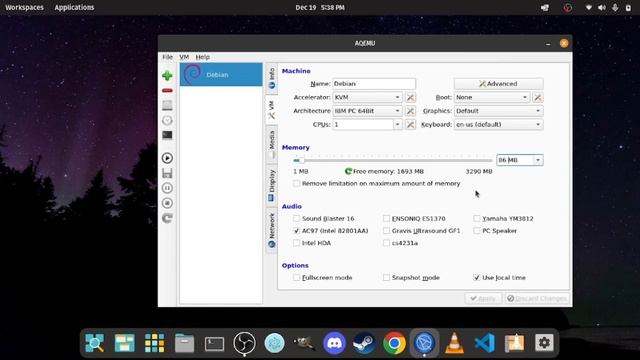Enable PC Speaker checkbox
This screenshot has height=360, width=640.
476,231
